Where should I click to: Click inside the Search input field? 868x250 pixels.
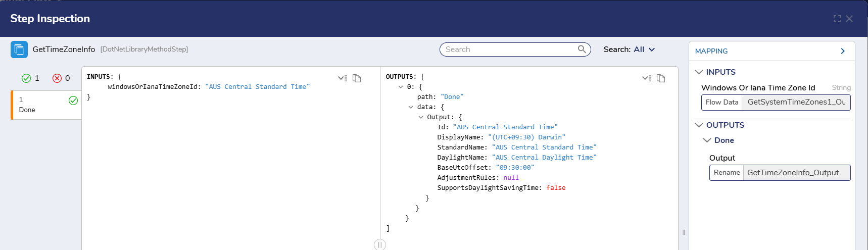pos(509,49)
